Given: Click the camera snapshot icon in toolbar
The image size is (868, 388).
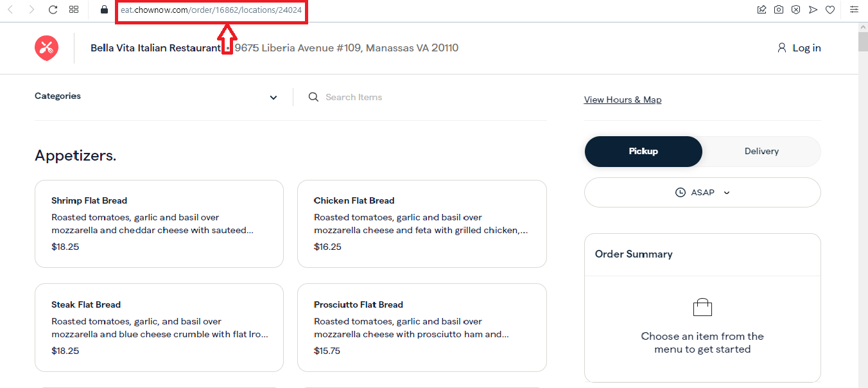Looking at the screenshot, I should (x=779, y=10).
